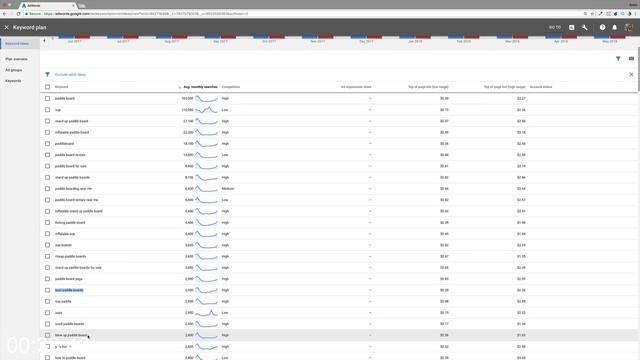Open the help question mark icon
Image resolution: width=640 pixels, height=360 pixels.
point(602,27)
